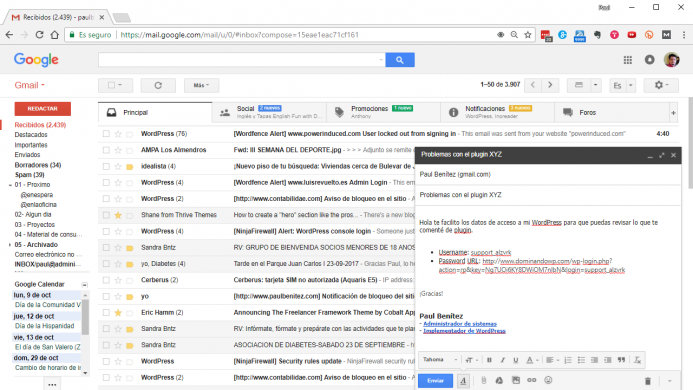
Task: Insert photo into the message
Action: point(516,380)
